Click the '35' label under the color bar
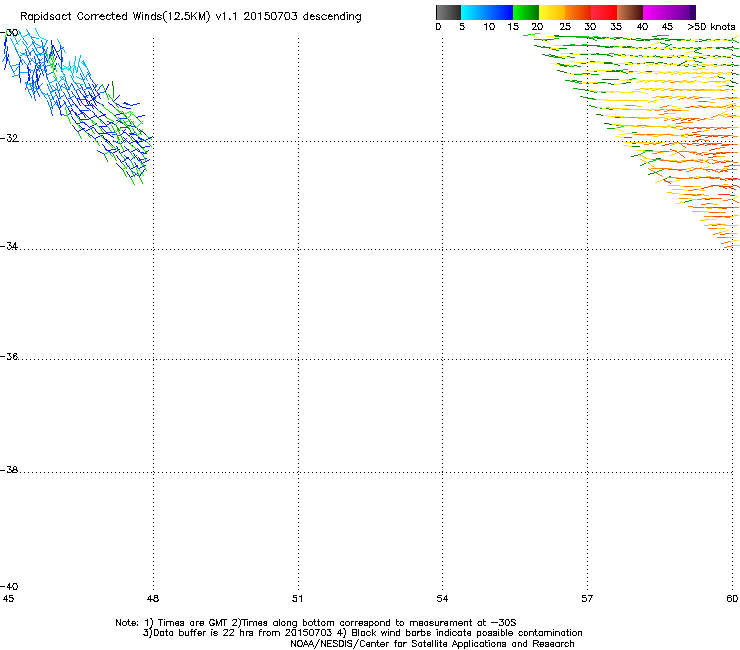740x650 pixels. pos(616,27)
